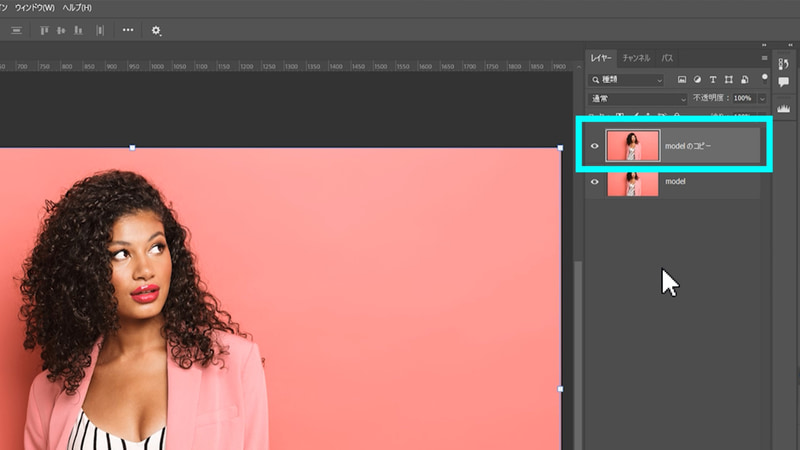
Task: Expand the right icon dock double-arrow
Action: [x=790, y=45]
